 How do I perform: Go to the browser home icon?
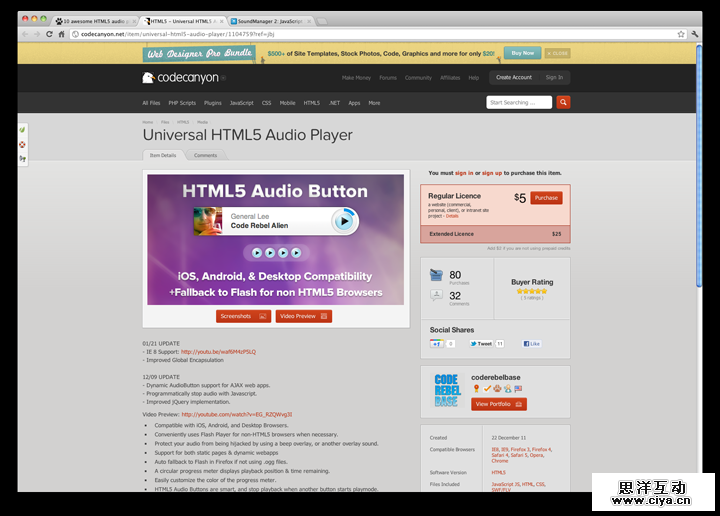[61, 34]
